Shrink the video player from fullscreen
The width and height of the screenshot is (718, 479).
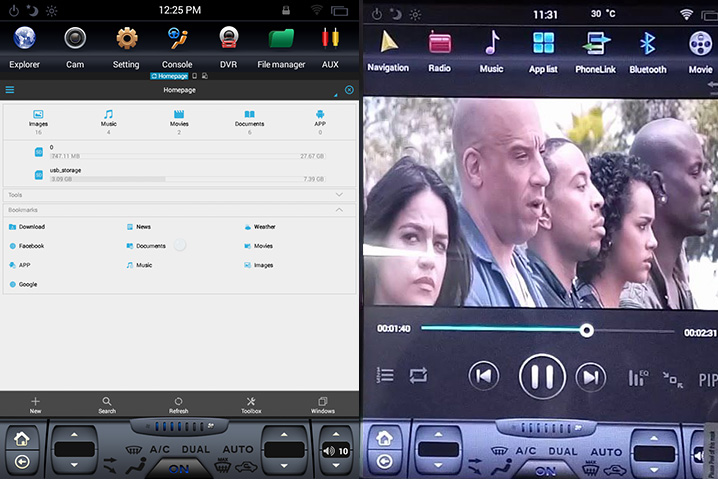[673, 380]
